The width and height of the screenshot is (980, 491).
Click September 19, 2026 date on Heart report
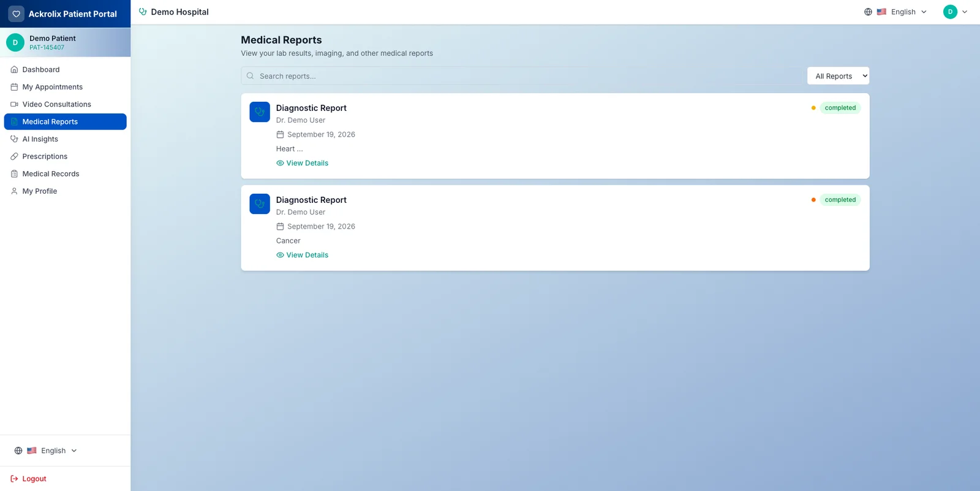[x=322, y=135]
